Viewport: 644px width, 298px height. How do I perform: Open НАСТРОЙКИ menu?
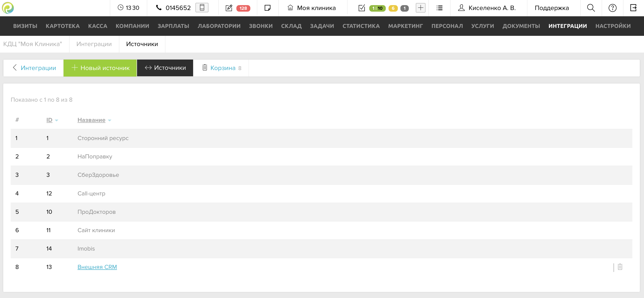click(613, 26)
